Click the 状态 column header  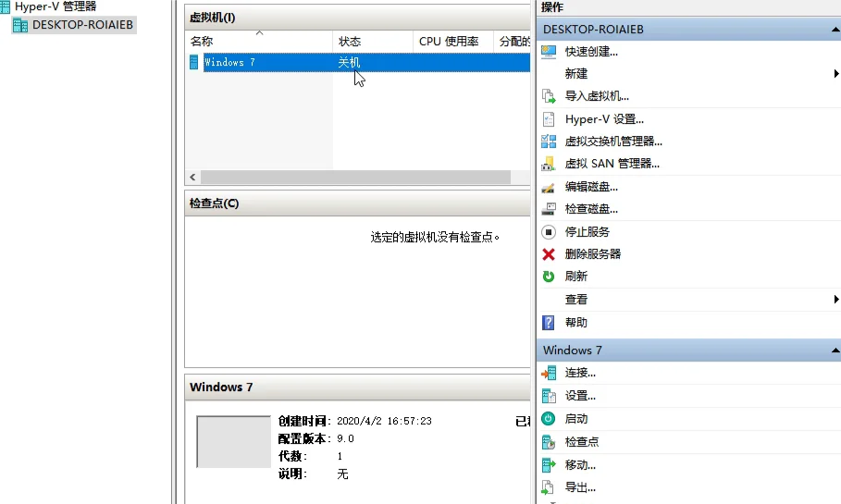(373, 42)
